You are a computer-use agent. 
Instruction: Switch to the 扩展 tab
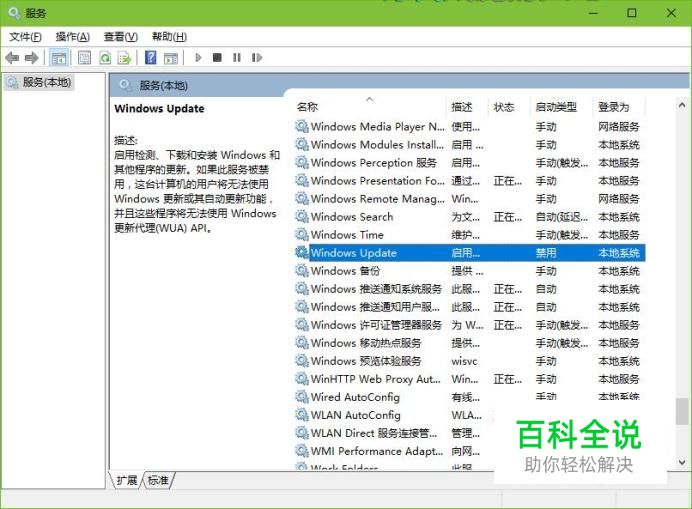pos(127,480)
